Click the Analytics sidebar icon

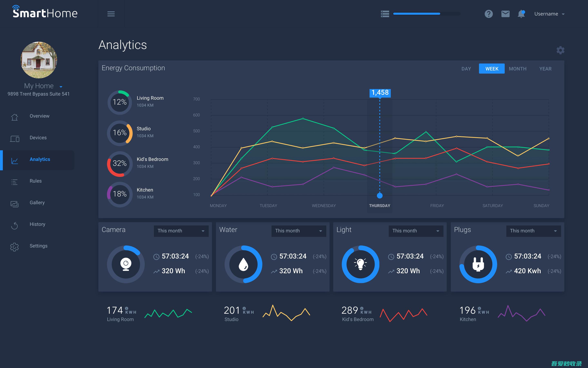point(14,159)
